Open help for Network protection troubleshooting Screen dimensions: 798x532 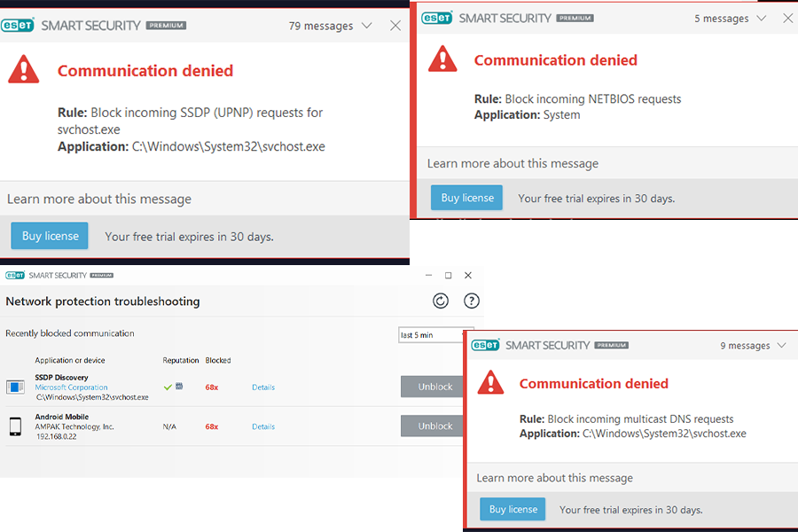tap(472, 301)
